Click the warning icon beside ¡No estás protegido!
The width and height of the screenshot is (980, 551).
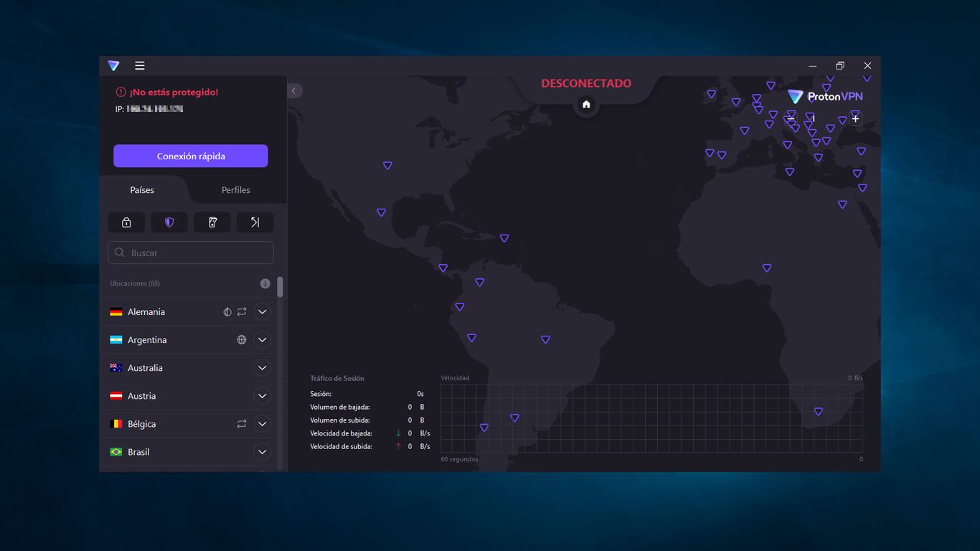click(x=121, y=92)
